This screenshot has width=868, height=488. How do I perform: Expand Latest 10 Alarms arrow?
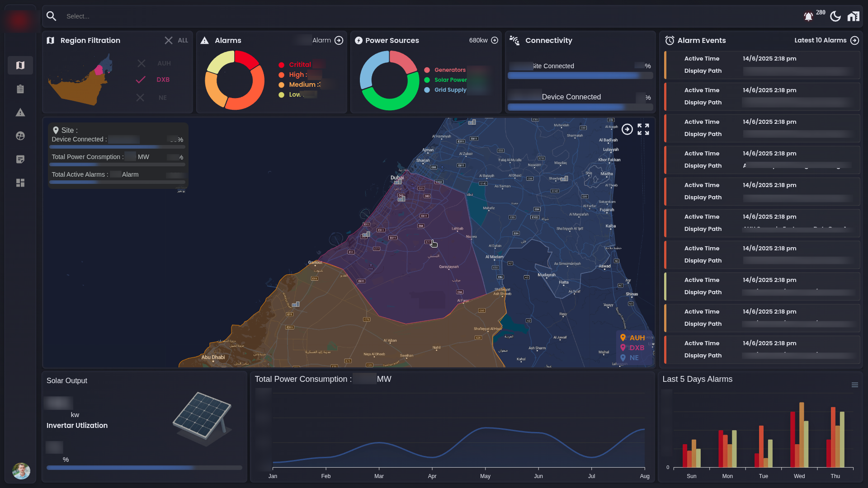(854, 41)
